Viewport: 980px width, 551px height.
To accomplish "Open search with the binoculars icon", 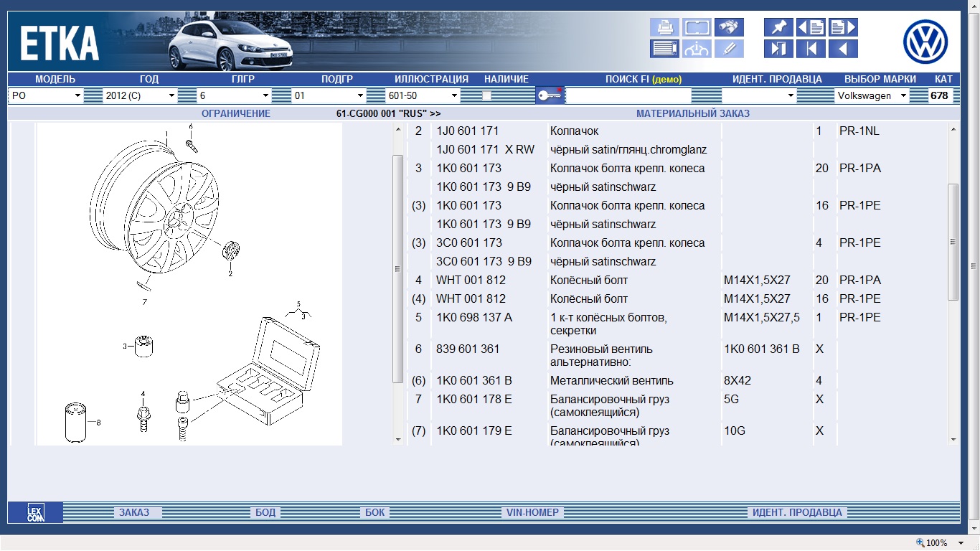I will coord(729,27).
